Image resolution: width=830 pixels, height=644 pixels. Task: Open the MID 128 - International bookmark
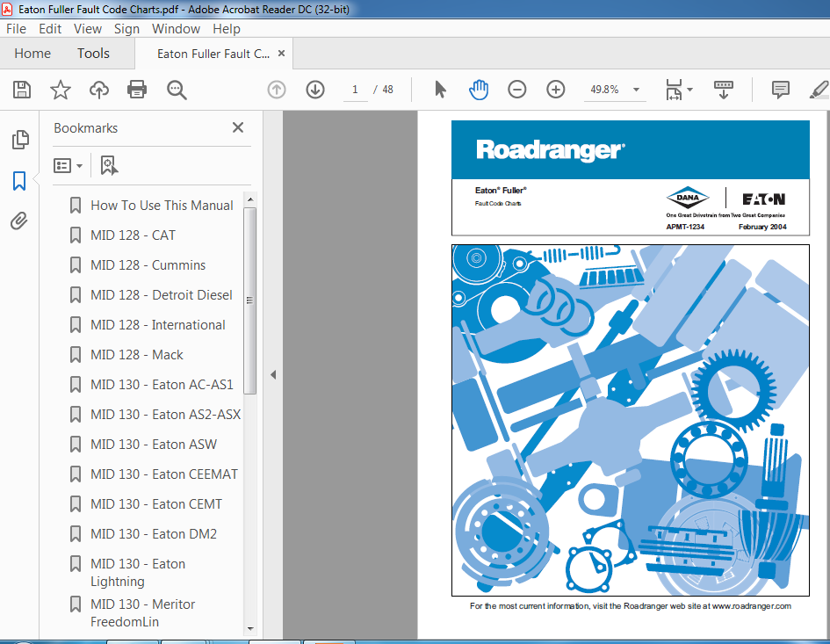click(158, 325)
